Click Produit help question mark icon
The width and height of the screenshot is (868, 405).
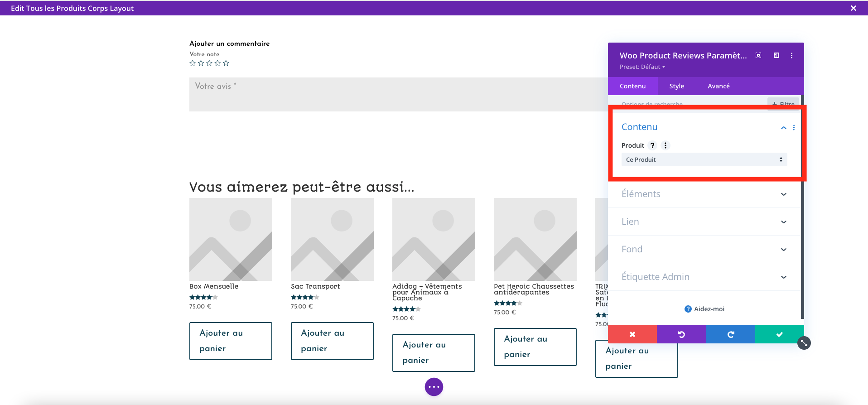pos(652,145)
